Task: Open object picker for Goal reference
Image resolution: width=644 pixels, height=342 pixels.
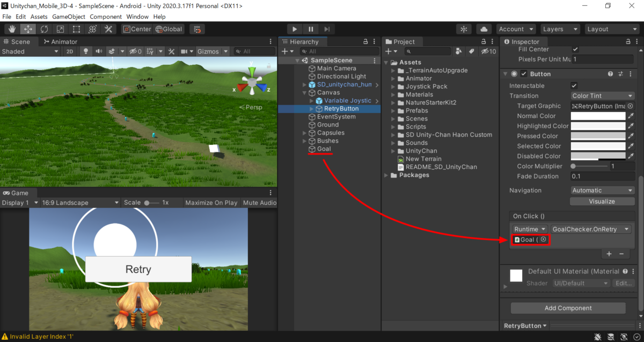Action: [x=544, y=240]
